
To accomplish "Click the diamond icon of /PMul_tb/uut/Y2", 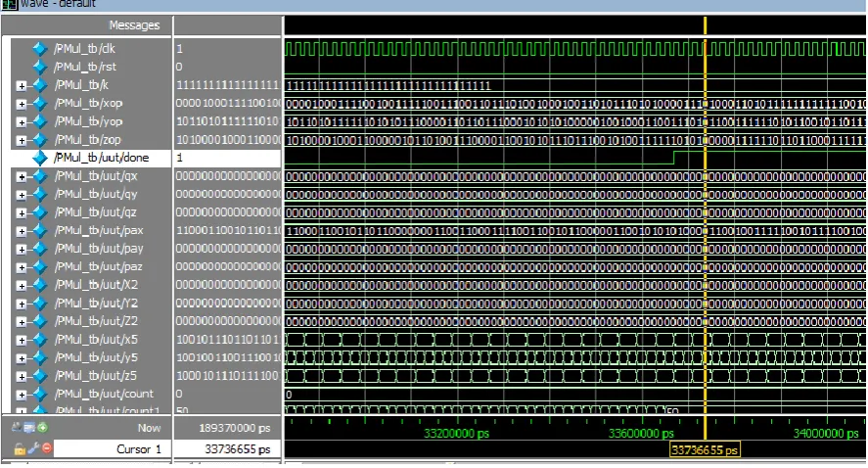I will pyautogui.click(x=40, y=304).
